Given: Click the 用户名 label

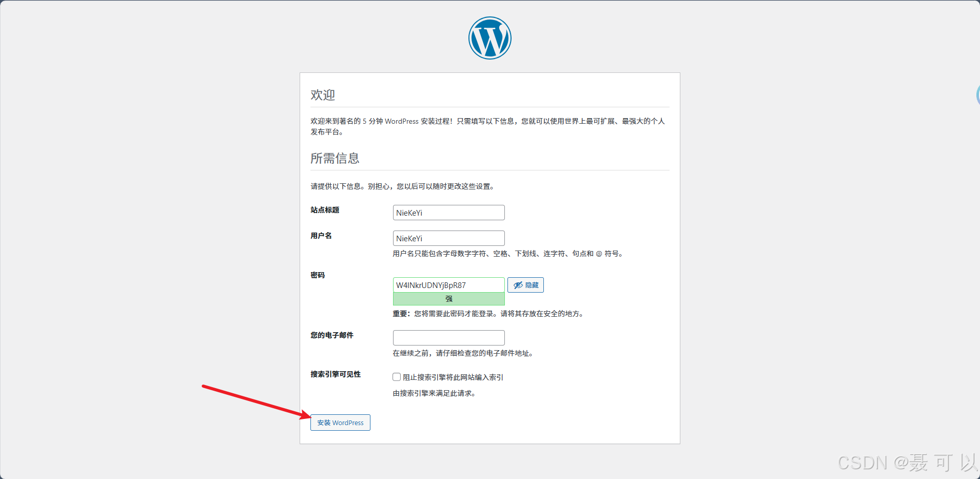Looking at the screenshot, I should (x=321, y=236).
